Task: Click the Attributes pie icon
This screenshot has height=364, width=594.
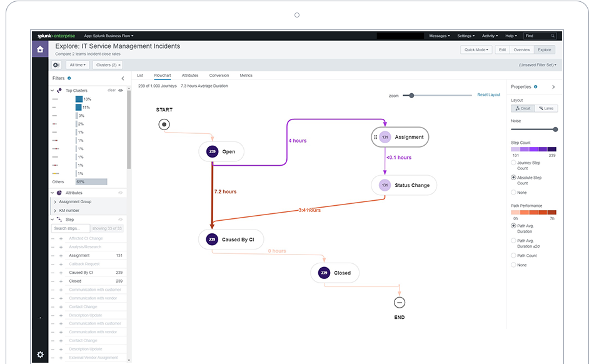Action: [59, 193]
